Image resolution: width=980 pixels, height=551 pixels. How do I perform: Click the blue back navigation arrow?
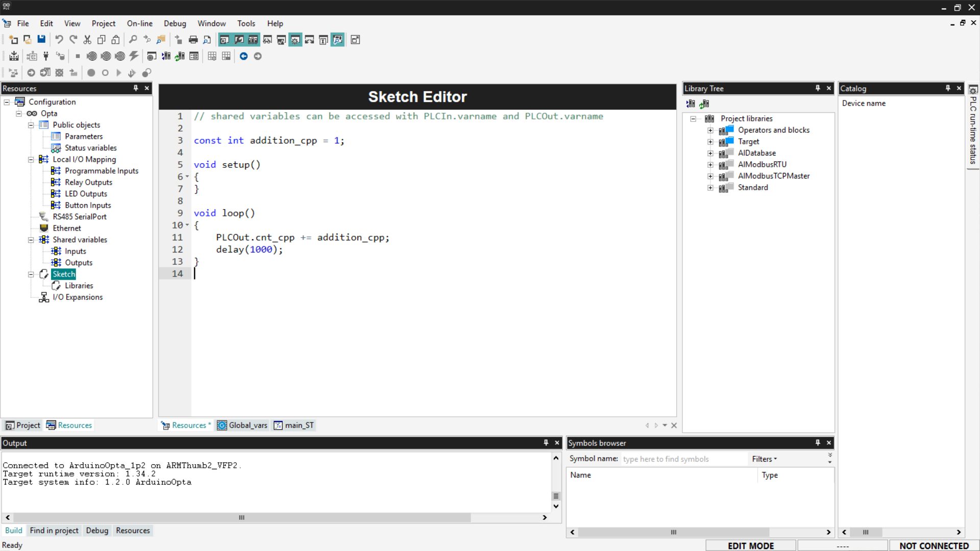(x=243, y=56)
